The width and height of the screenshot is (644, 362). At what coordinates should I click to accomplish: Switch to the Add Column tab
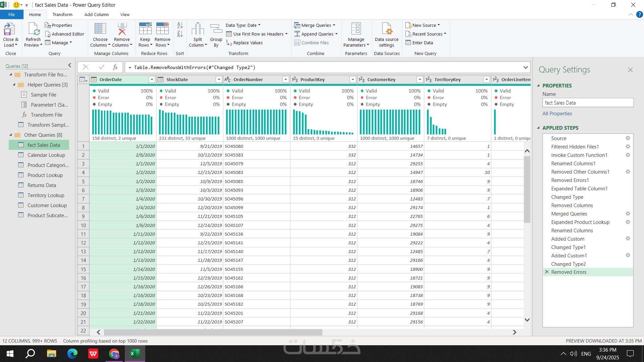[96, 15]
